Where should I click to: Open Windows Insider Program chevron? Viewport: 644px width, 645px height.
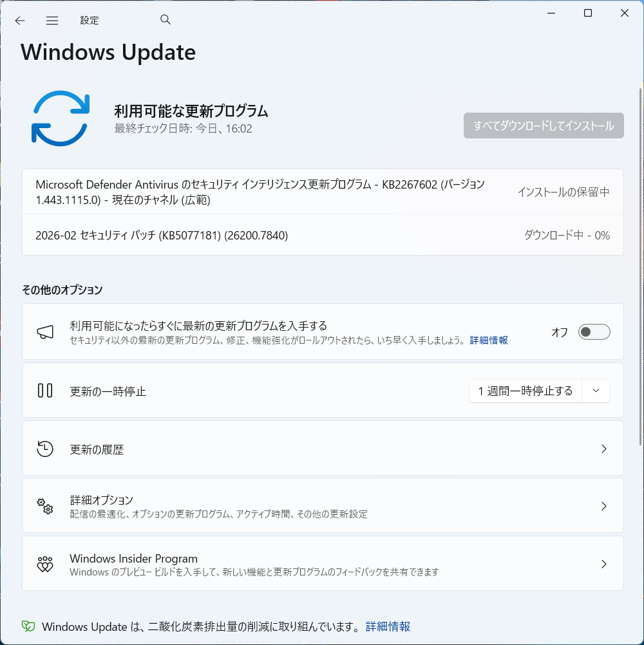point(603,564)
